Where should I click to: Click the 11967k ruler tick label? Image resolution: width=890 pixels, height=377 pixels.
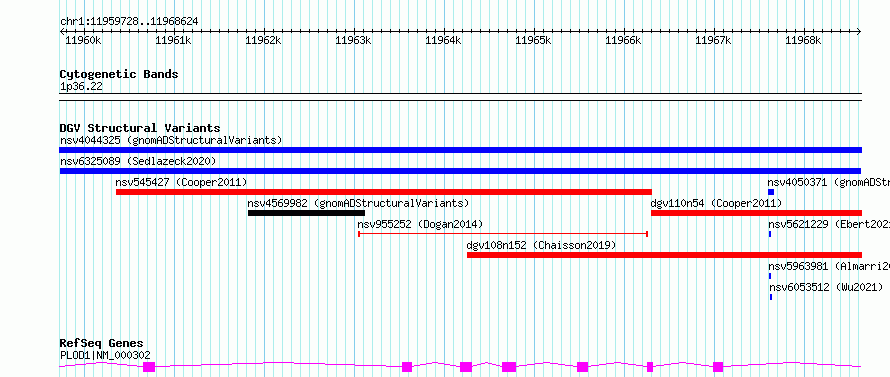point(713,41)
